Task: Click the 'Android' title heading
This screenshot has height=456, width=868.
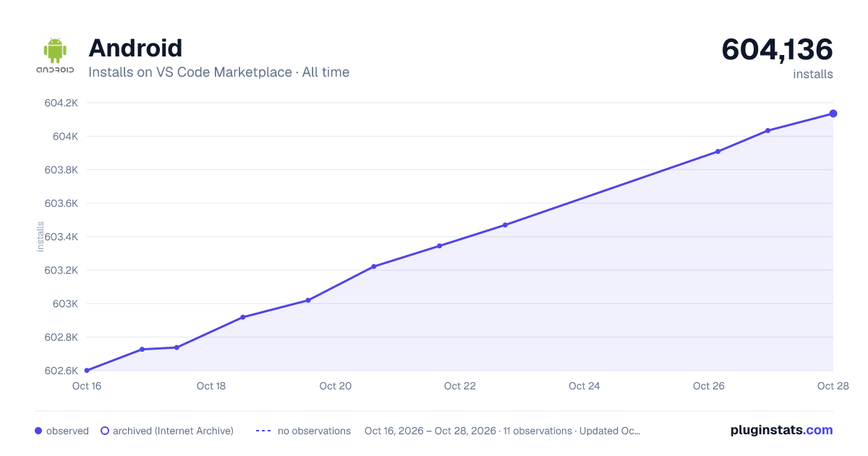Action: [135, 48]
